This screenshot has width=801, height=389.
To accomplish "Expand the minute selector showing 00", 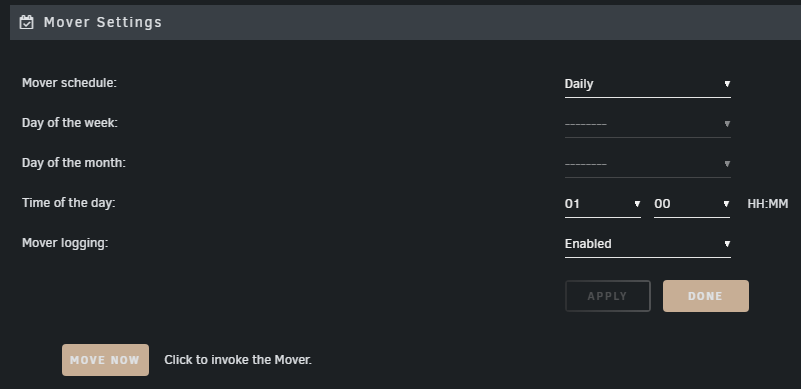I will [x=692, y=204].
